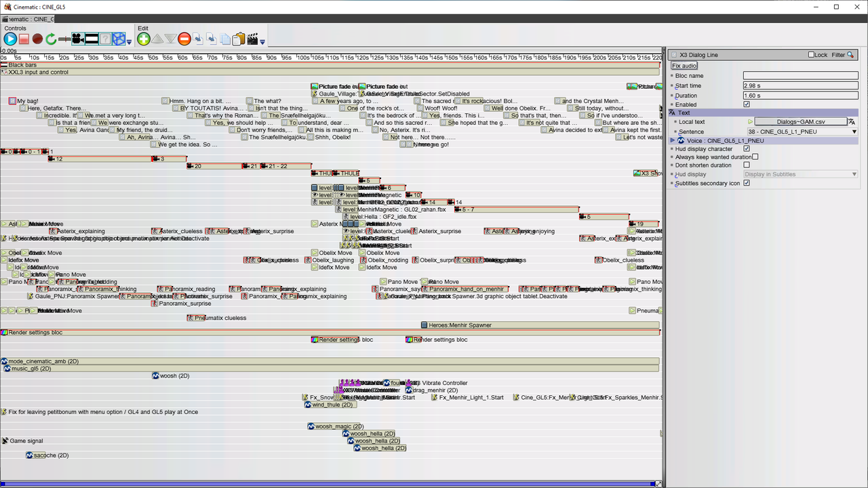
Task: Select the Cinematic : CINE_GL5 tab
Action: (x=27, y=19)
